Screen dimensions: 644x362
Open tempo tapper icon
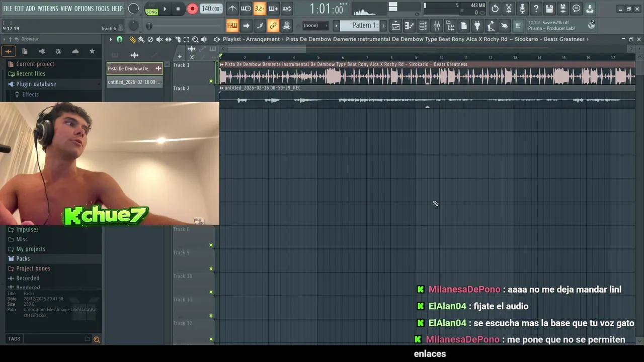pyautogui.click(x=491, y=26)
